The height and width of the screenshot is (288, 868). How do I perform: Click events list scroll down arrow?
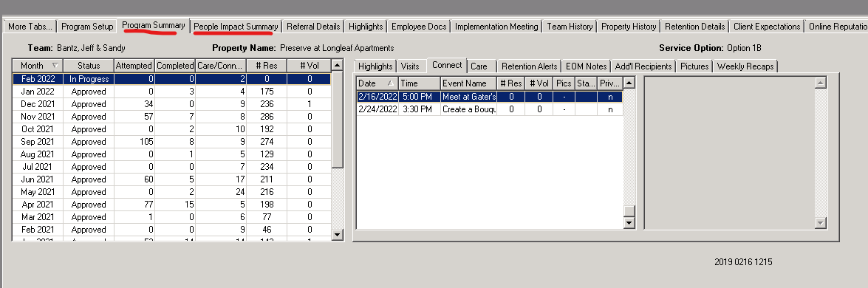[629, 223]
